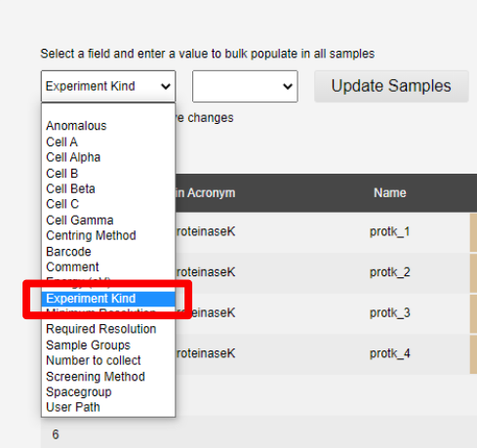Choose the Cell Beta entry
Screen dimensions: 477x448
pyautogui.click(x=108, y=188)
